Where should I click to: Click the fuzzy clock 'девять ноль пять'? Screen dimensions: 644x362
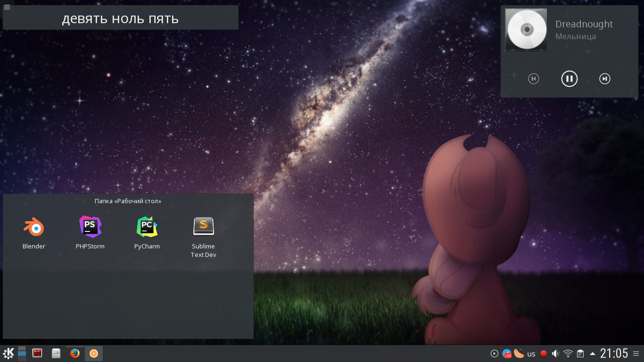120,18
